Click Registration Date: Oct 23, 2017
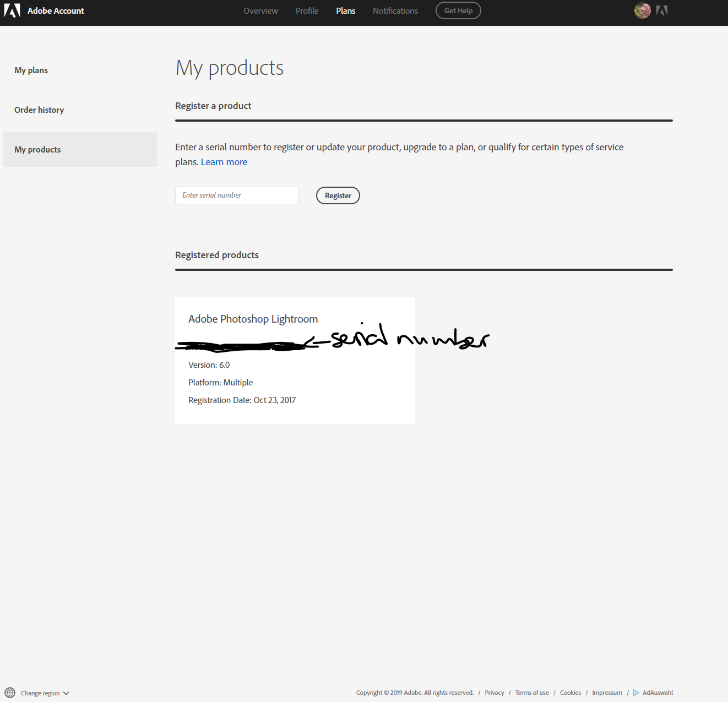728x702 pixels. tap(242, 400)
